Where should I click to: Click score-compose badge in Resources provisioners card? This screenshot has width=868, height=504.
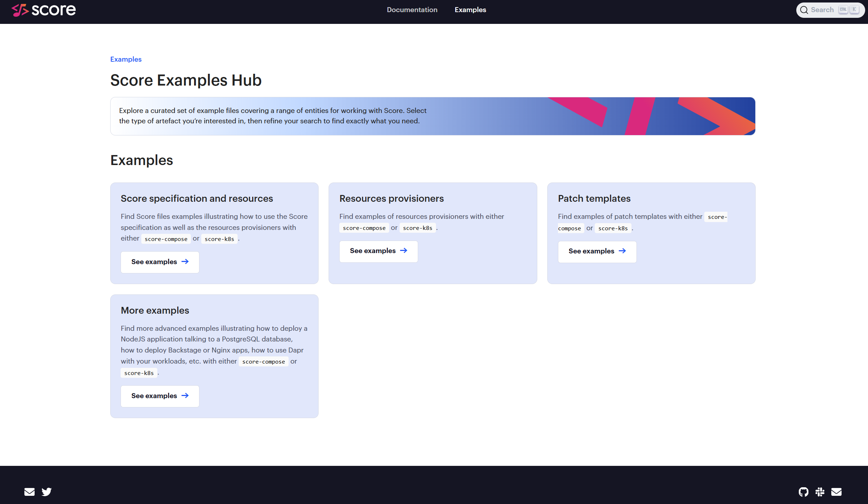(x=364, y=228)
